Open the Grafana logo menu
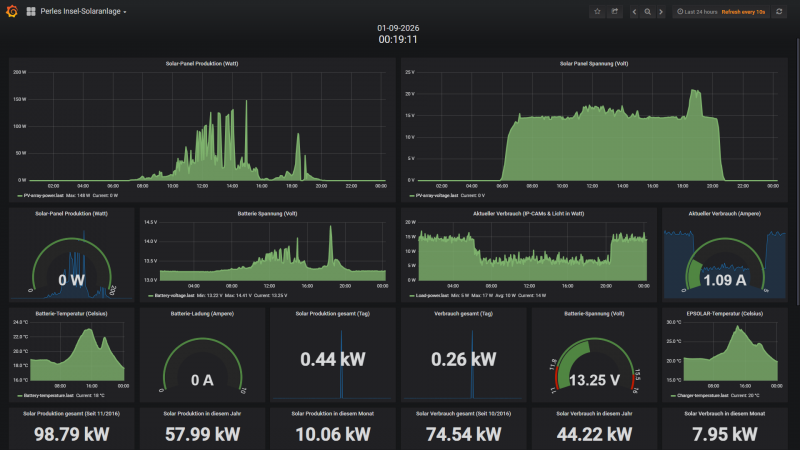Screen dimensions: 800x450 (12, 11)
